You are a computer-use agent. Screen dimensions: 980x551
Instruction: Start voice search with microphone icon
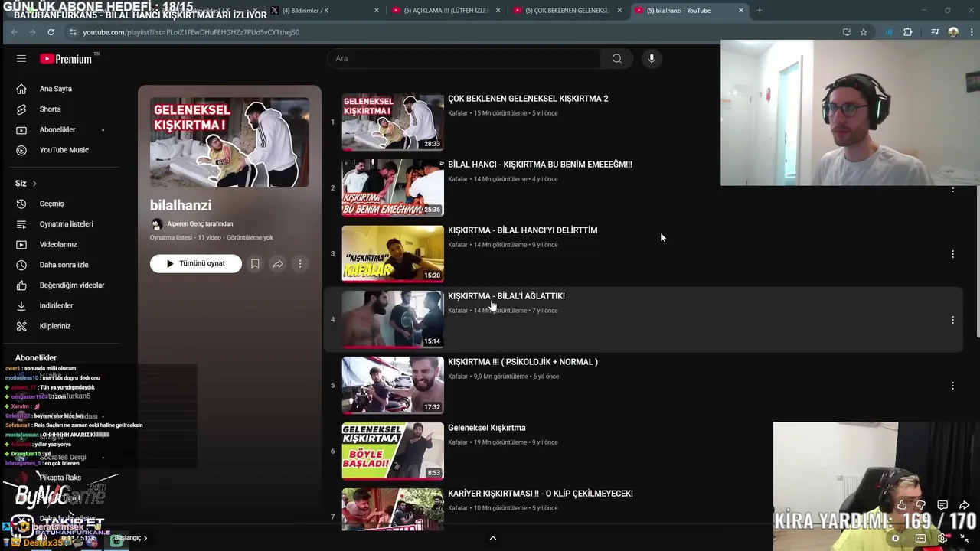(x=652, y=58)
